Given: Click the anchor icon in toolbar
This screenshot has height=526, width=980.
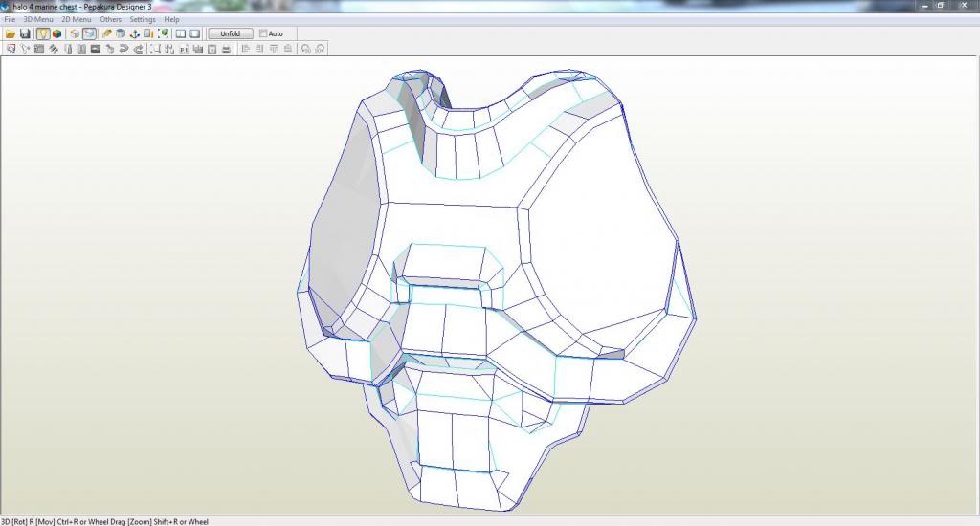Looking at the screenshot, I should coord(134,33).
